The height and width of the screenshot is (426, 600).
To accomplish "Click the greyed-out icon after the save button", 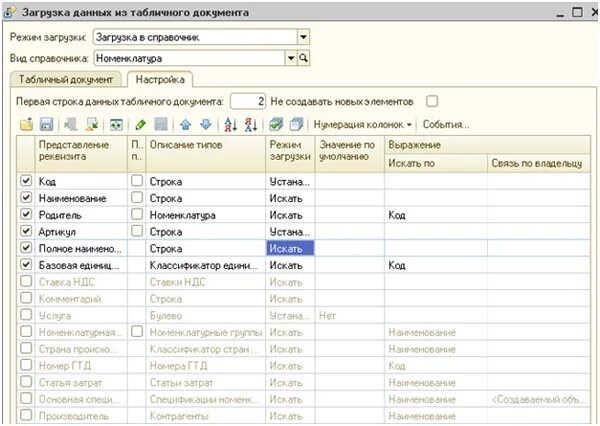I will [70, 124].
